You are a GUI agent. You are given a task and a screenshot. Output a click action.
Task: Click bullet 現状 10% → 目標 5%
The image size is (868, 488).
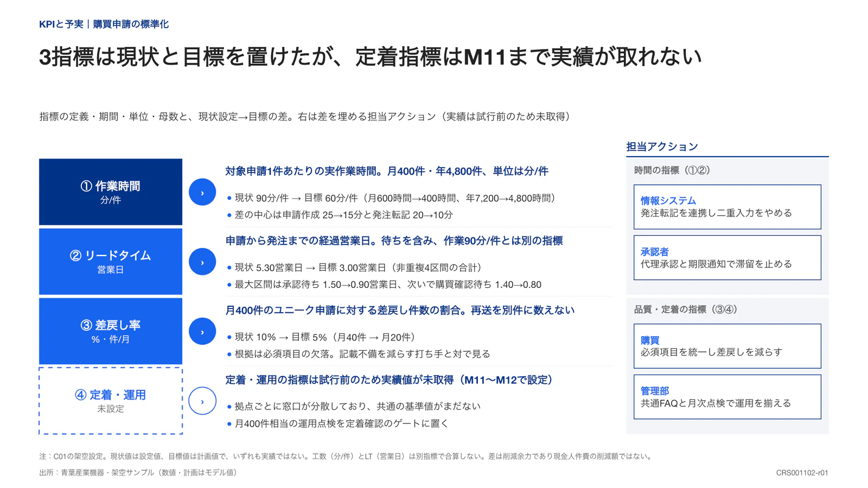coord(323,337)
